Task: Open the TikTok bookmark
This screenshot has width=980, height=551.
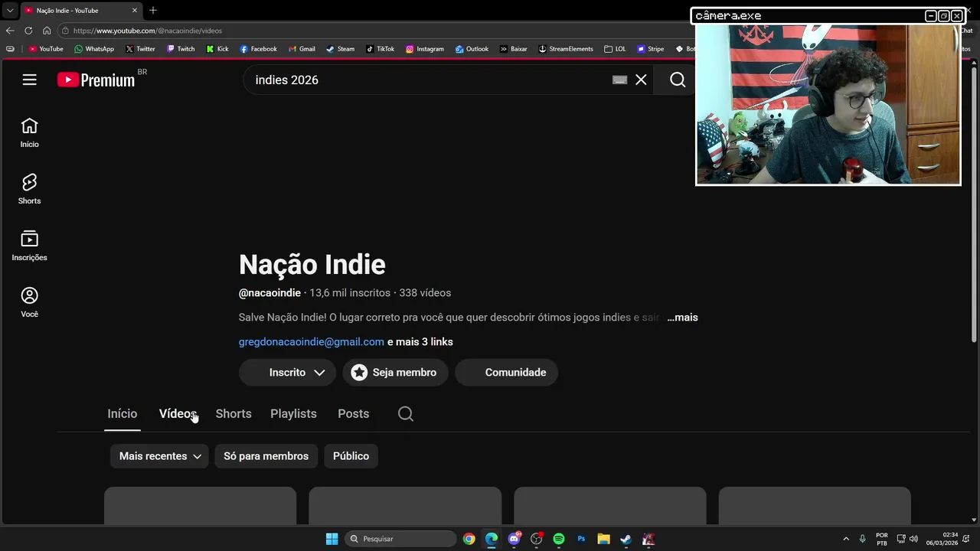Action: 380,49
